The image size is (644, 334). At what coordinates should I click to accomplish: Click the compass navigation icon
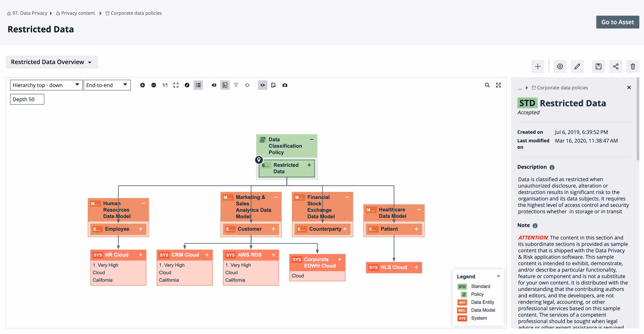(187, 85)
